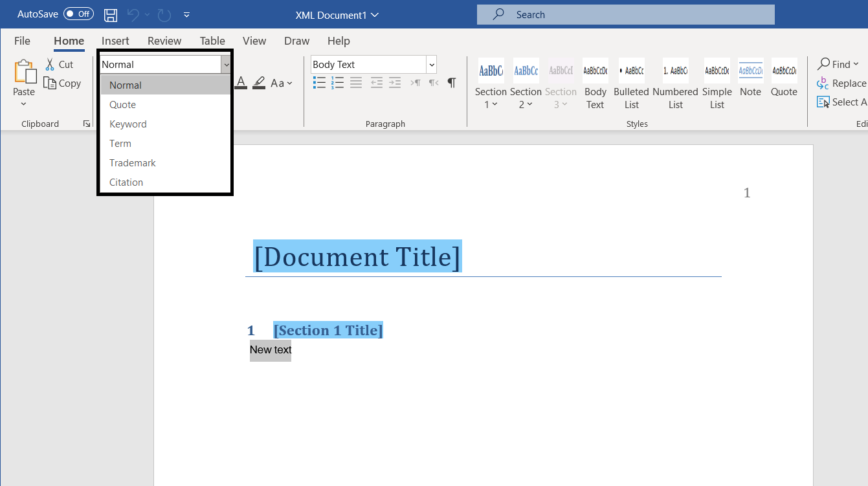Apply the Quote style from the Styles gallery
Viewport: 868px width, 486px height.
click(x=784, y=83)
